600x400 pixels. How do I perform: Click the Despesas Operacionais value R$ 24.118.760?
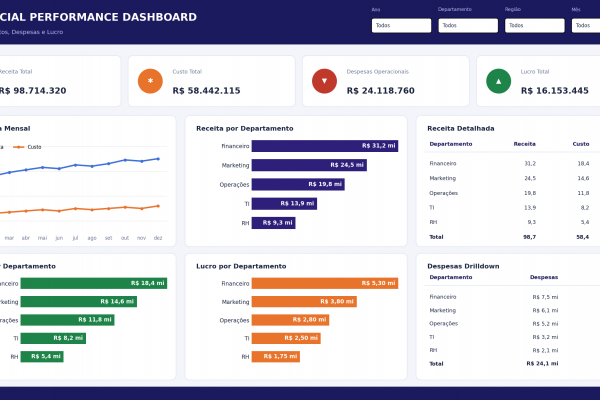[x=380, y=91]
